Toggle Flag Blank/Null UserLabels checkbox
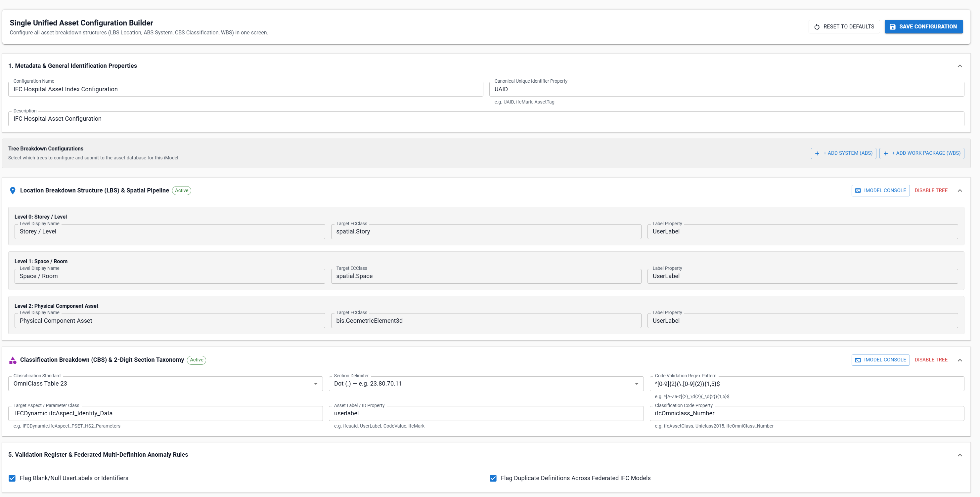Screen dimensions: 980x497 click(12, 478)
